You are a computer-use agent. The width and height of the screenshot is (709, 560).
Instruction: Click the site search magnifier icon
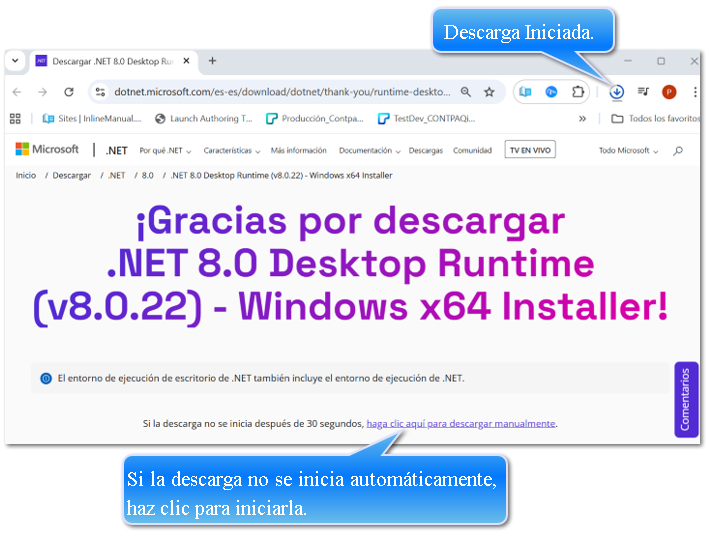(678, 151)
